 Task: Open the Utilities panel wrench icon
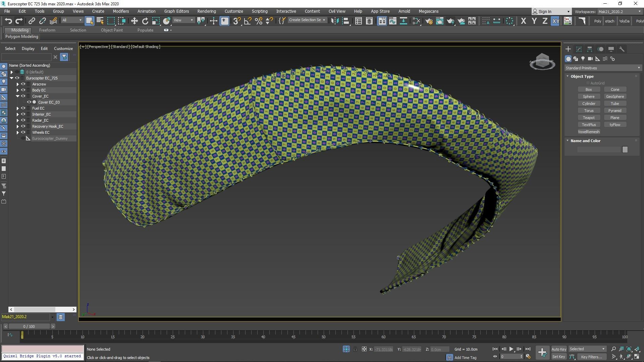coord(622,49)
